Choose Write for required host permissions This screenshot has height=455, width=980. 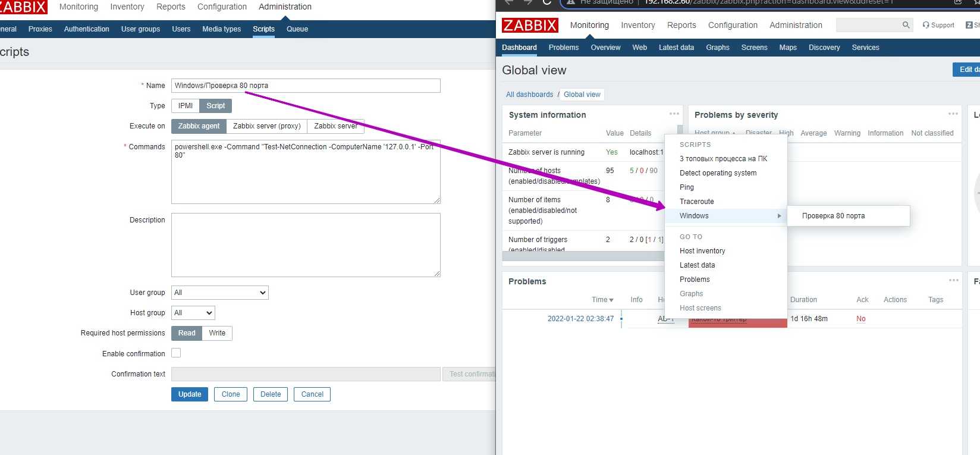point(217,333)
